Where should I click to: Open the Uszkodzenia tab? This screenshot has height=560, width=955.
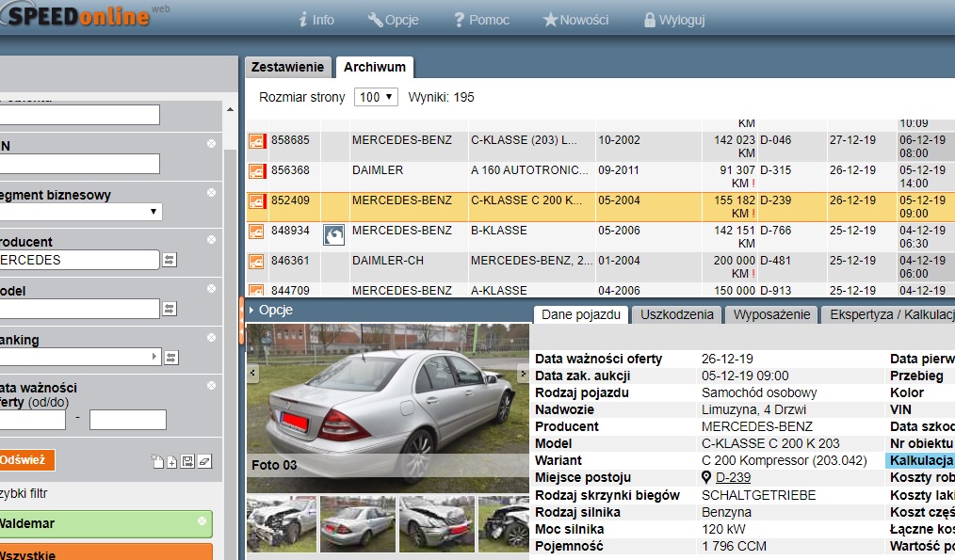tap(676, 315)
